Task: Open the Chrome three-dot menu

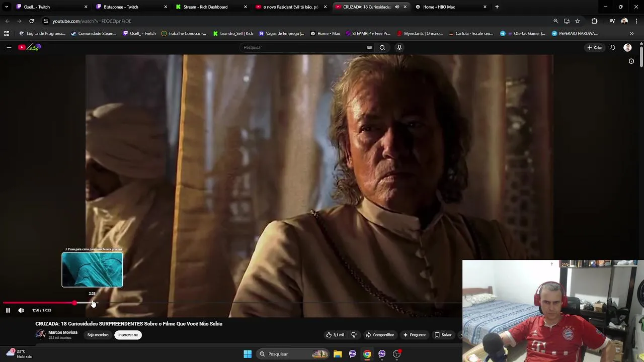Action: [637, 21]
